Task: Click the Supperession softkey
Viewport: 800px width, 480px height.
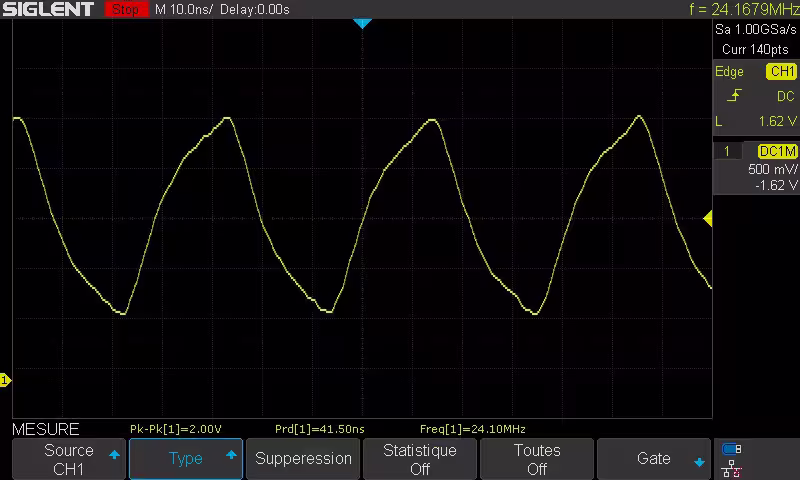Action: 303,459
